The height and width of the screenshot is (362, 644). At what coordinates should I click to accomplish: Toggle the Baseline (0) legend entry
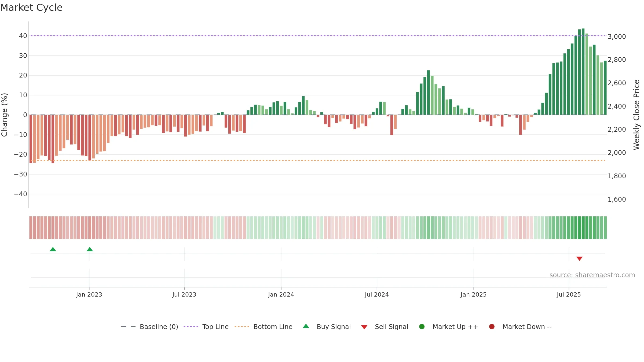[149, 327]
